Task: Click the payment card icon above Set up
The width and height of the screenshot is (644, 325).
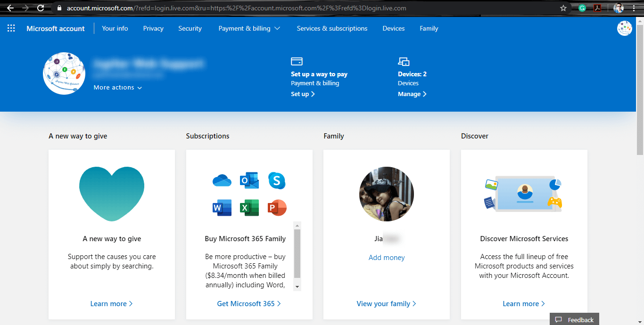Action: [x=297, y=61]
